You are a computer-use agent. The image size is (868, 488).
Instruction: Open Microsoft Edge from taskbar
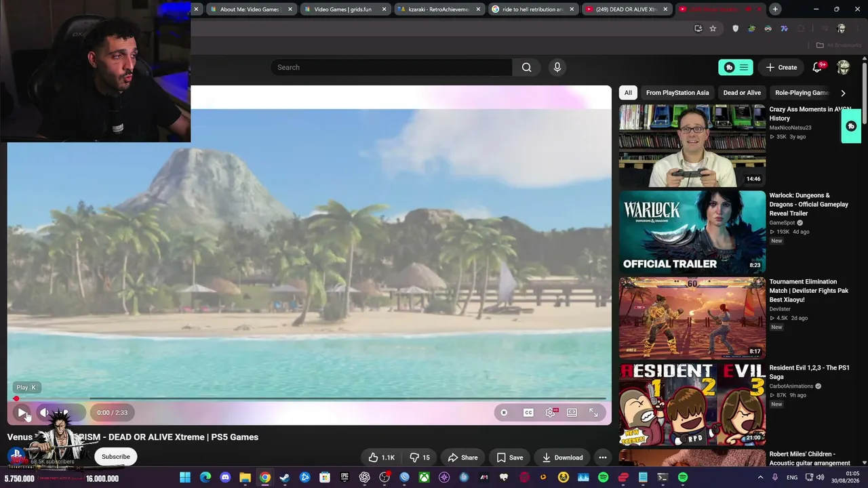click(x=205, y=478)
